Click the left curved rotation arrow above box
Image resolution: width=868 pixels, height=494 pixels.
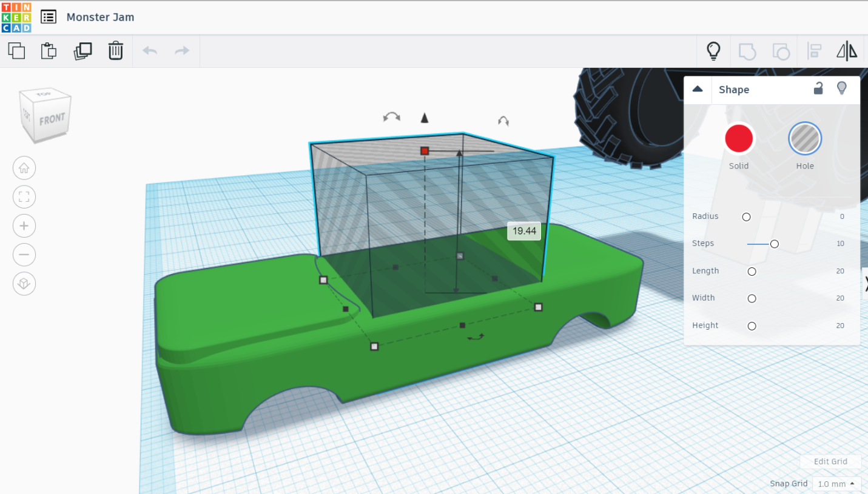click(392, 117)
